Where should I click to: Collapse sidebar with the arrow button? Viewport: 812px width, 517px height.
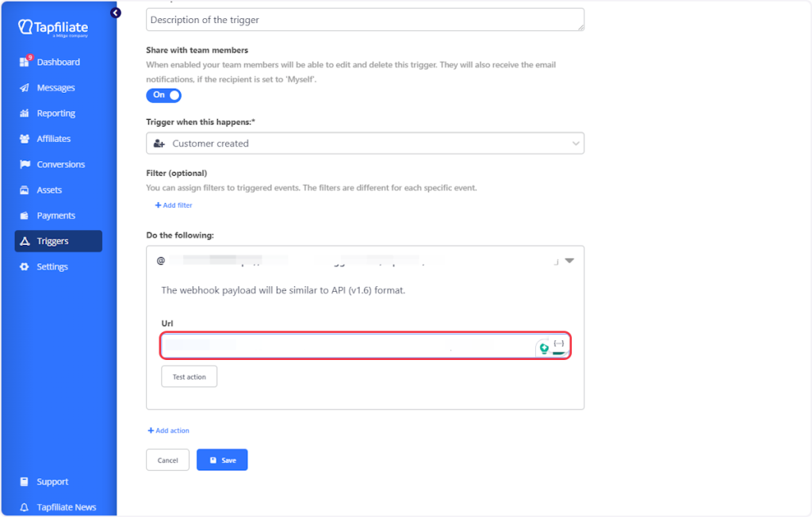pyautogui.click(x=116, y=13)
